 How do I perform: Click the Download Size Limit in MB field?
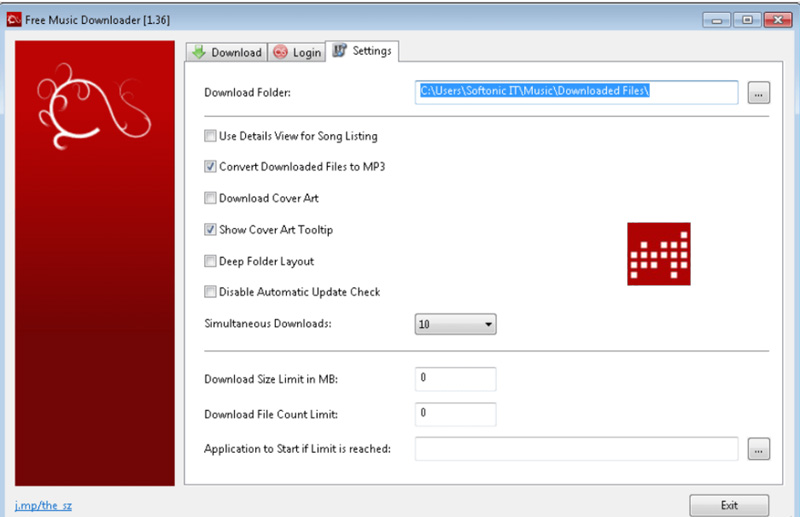(x=455, y=379)
